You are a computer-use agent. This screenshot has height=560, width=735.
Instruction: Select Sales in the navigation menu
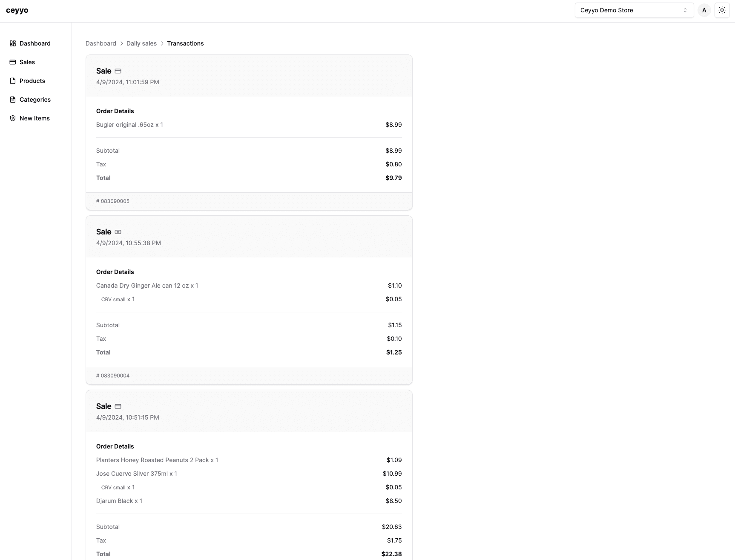(27, 62)
